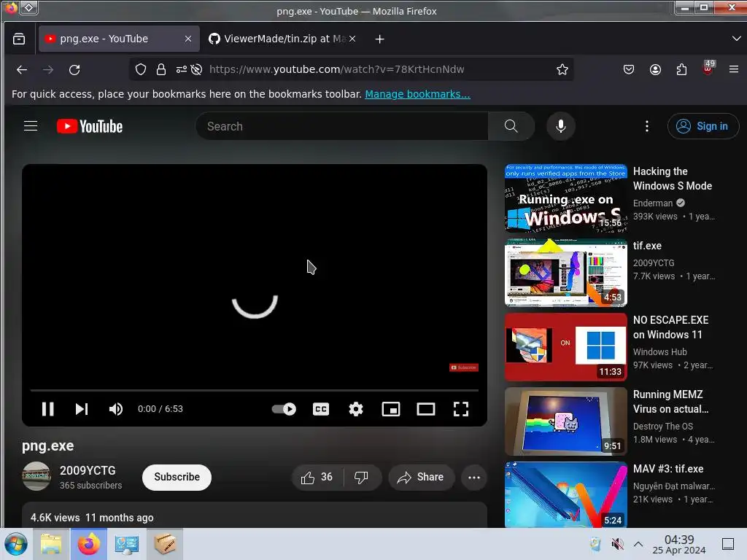Enable miniplayer mode
Image resolution: width=747 pixels, height=560 pixels.
click(391, 409)
